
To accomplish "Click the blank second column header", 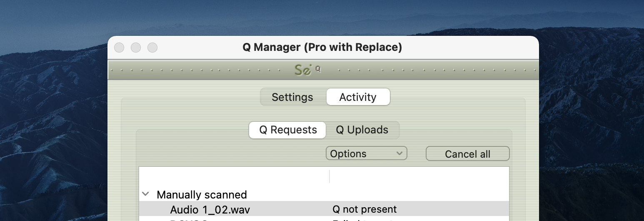I will coord(419,176).
